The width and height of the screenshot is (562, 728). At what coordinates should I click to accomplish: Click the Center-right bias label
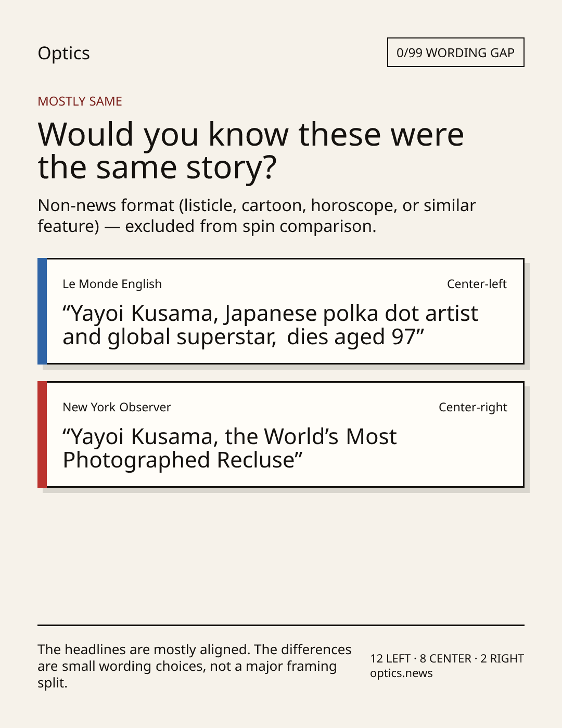point(472,407)
